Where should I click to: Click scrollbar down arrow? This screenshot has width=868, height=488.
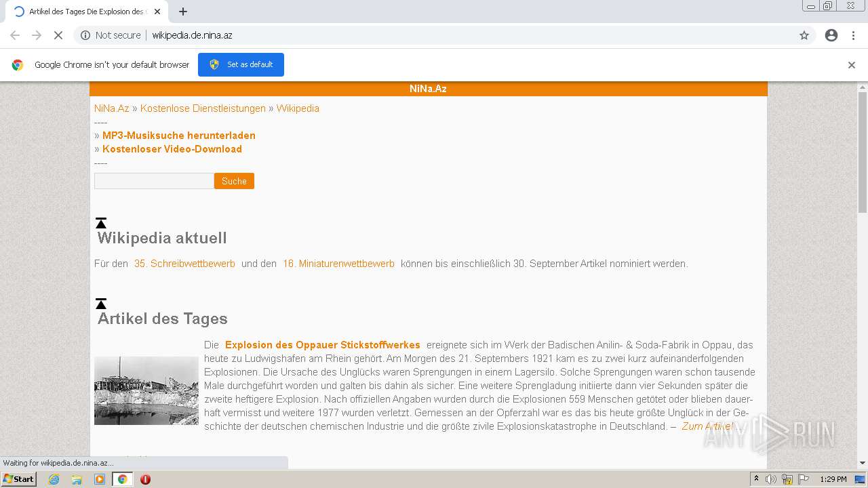point(863,463)
